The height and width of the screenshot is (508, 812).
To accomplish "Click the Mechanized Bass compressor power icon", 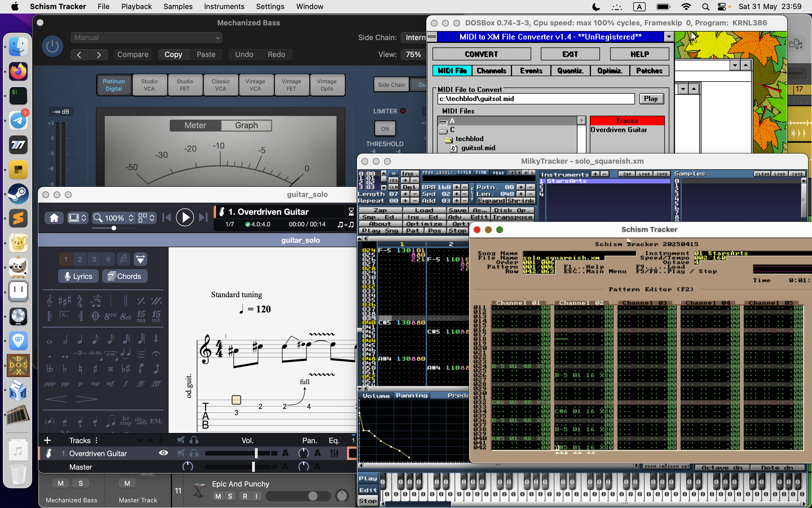I will point(52,46).
